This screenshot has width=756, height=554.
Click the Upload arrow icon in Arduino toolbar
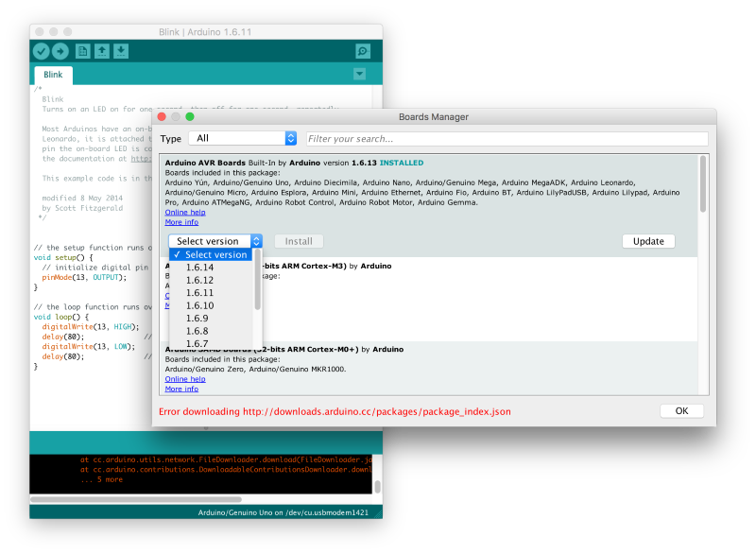click(x=60, y=51)
